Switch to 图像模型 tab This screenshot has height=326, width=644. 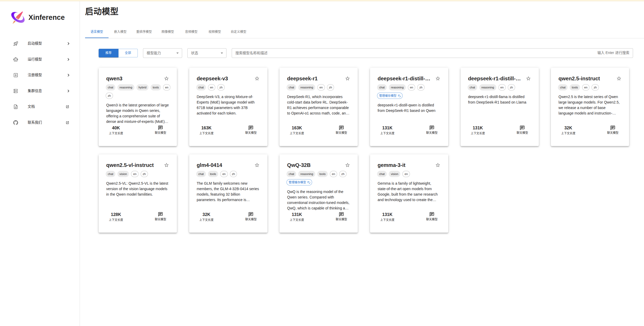coord(168,32)
